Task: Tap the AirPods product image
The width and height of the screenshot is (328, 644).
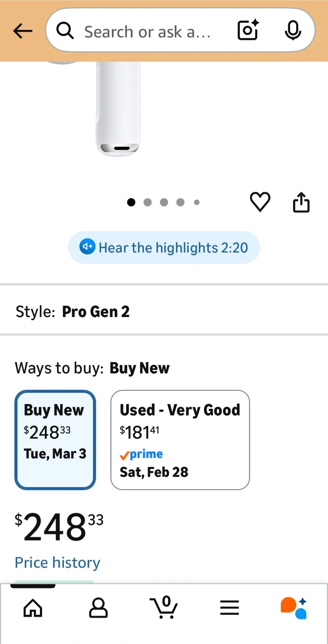Action: pyautogui.click(x=118, y=112)
